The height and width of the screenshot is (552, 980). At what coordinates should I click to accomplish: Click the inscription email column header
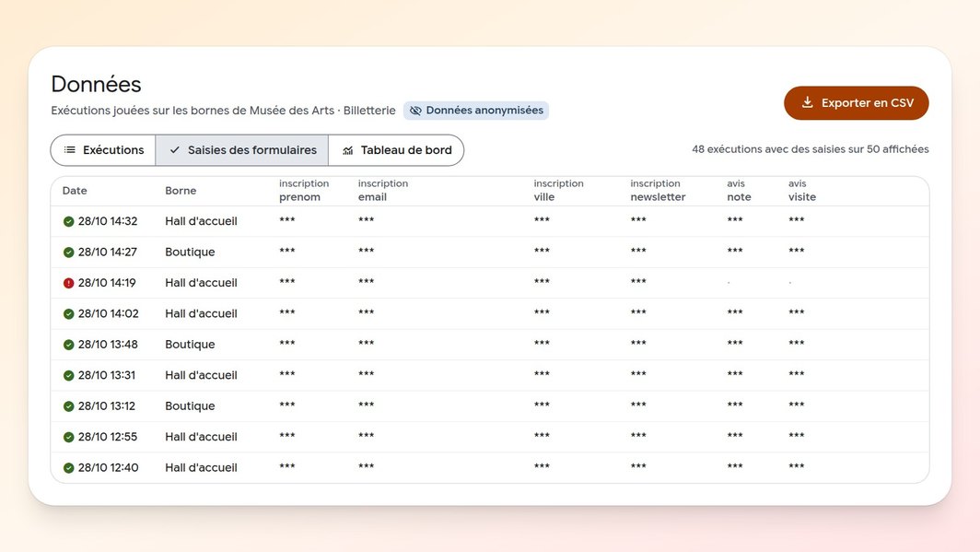(382, 190)
